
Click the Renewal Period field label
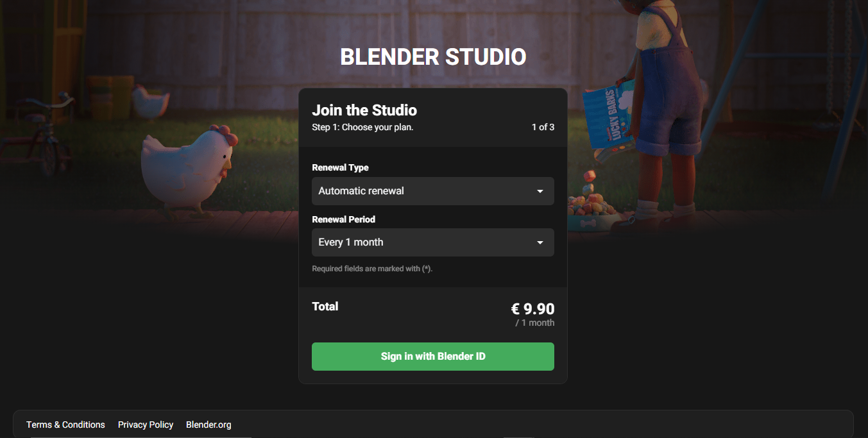tap(343, 219)
